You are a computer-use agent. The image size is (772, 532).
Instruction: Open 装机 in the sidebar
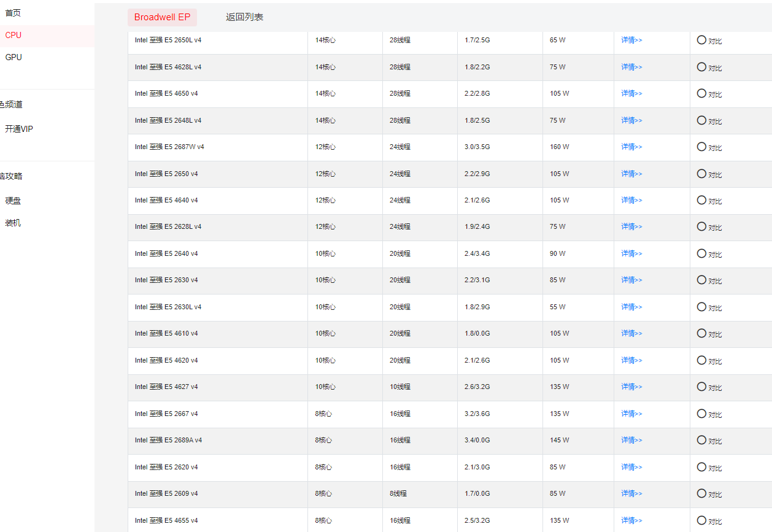point(13,223)
